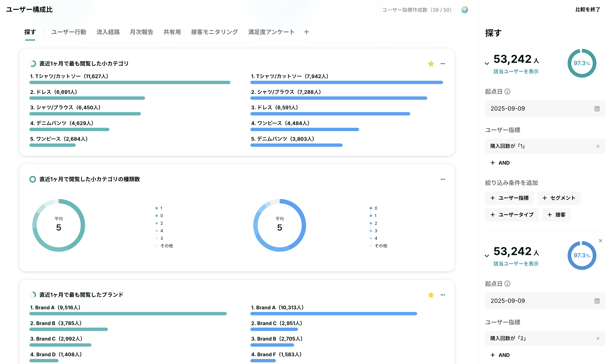Click ring icon beside 小カテゴリの種類数 title

(33, 179)
